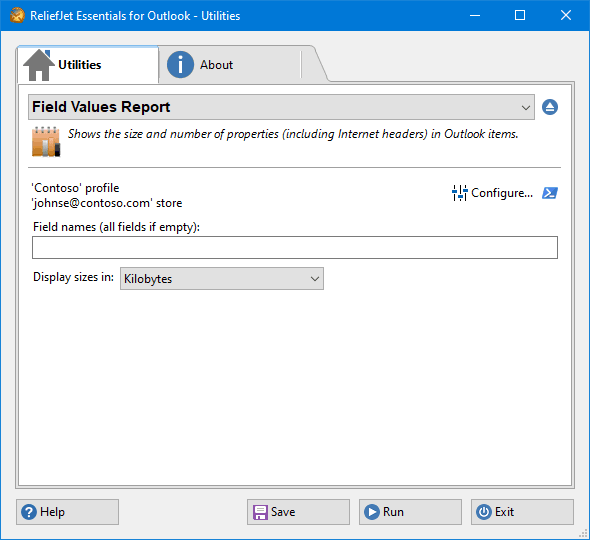Click the ReliefJet app icon in title bar
Image resolution: width=590 pixels, height=540 pixels.
coord(17,16)
